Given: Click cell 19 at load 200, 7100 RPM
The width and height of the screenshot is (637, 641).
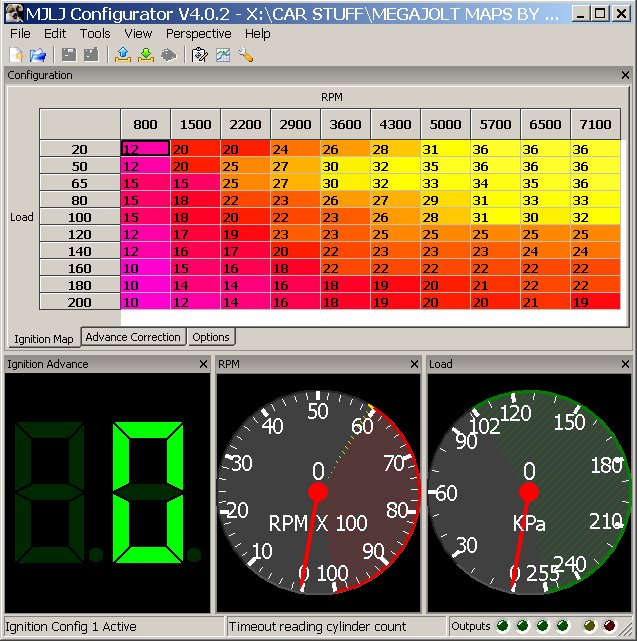Looking at the screenshot, I should [595, 302].
